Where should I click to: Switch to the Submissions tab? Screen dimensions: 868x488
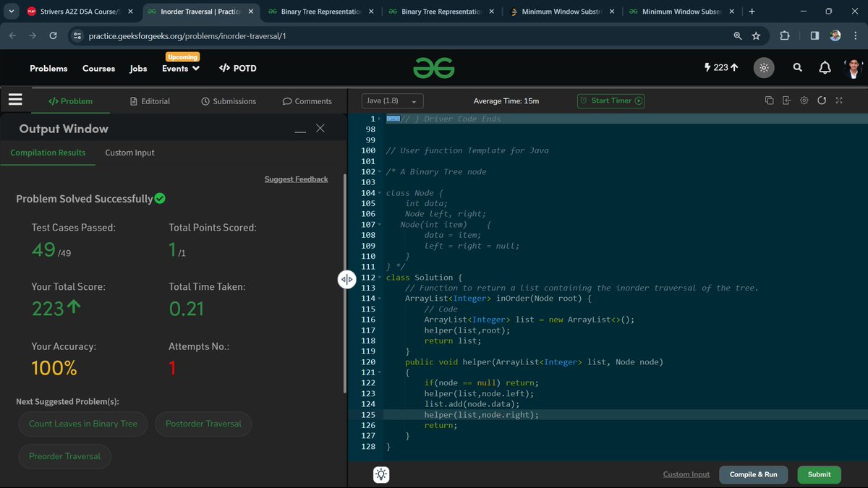229,101
